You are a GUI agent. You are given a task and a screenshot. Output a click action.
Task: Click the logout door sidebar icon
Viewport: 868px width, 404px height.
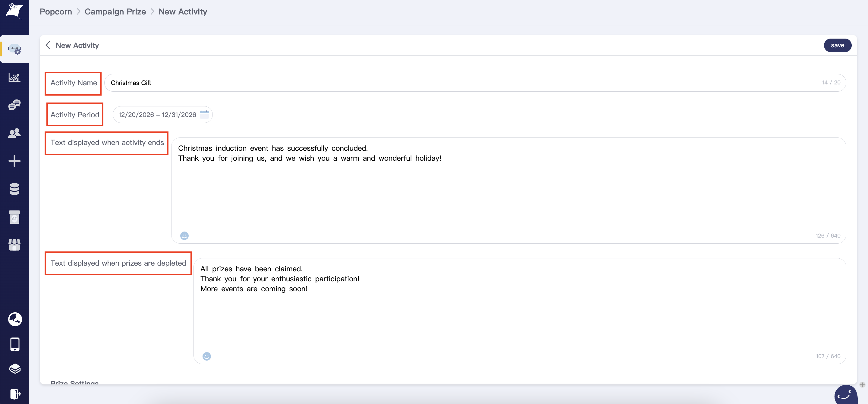tap(15, 393)
